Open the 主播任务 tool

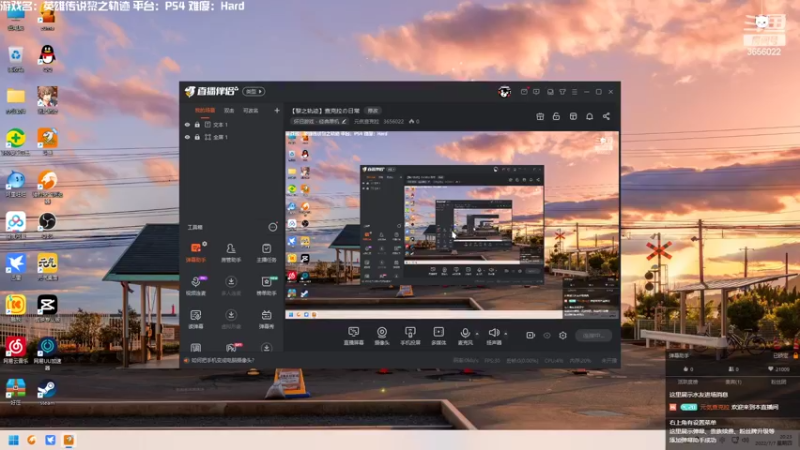coord(266,253)
